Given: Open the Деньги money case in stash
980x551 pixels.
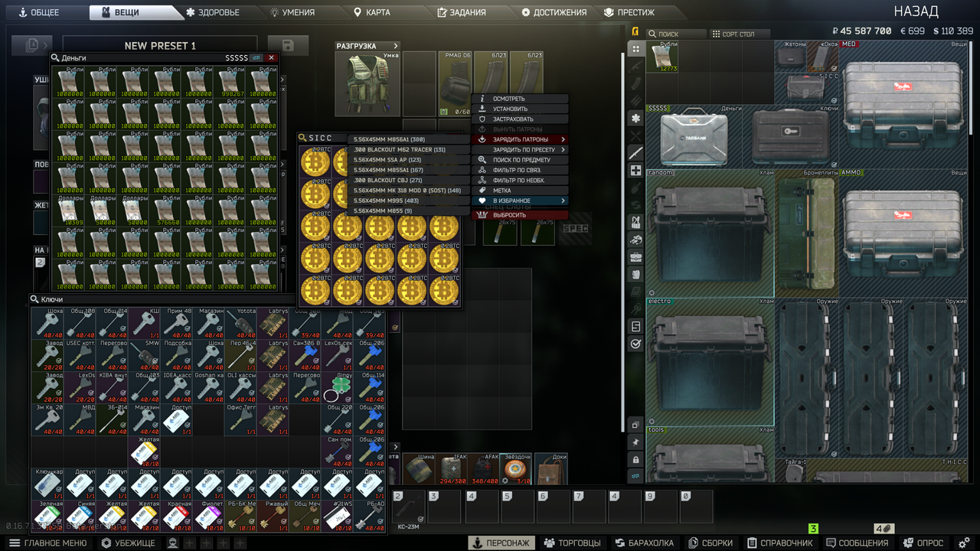Looking at the screenshot, I should click(x=694, y=136).
